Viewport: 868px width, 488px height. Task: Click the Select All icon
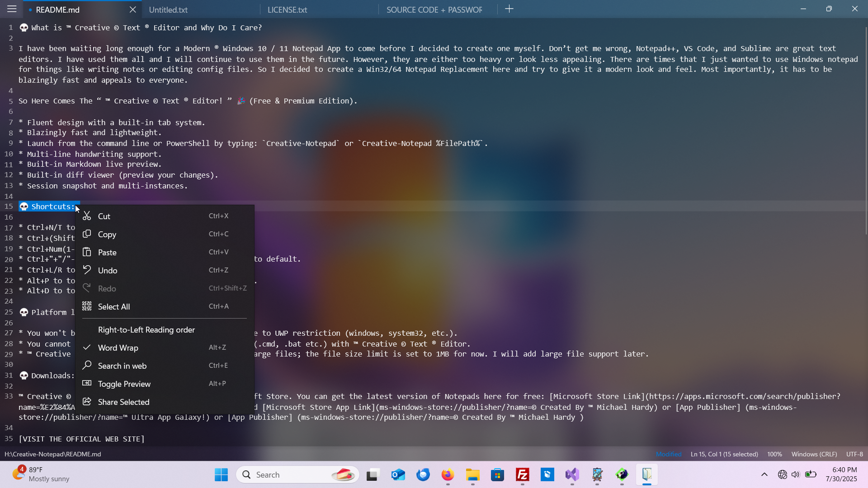[87, 306]
